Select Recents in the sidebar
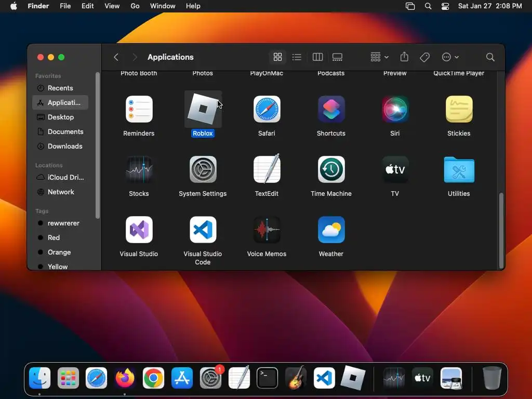Screen dimensions: 532x399 coord(60,88)
